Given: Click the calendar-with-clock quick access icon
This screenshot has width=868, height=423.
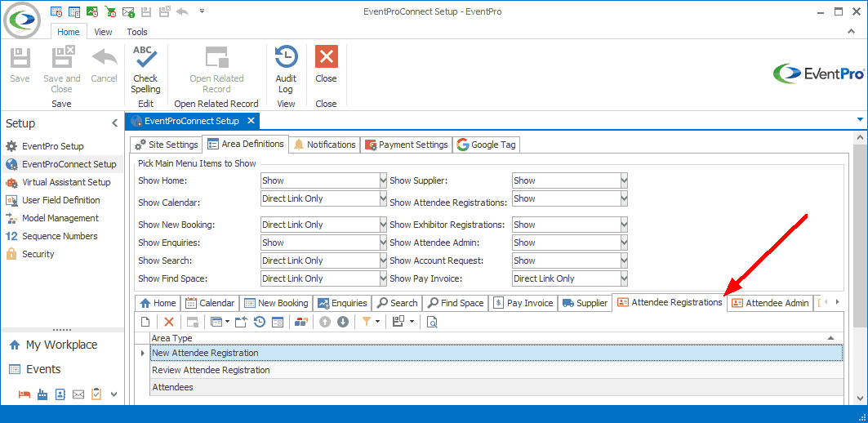Looking at the screenshot, I should pyautogui.click(x=56, y=11).
